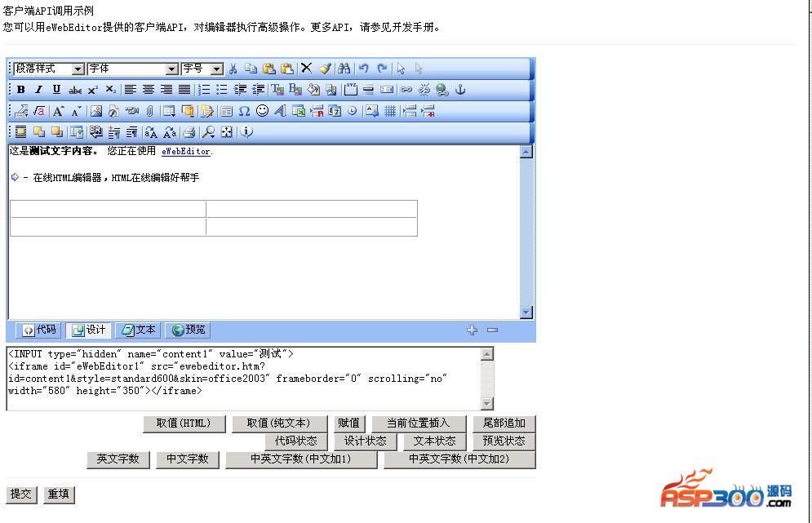Click the 英文字数 button
Image resolution: width=812 pixels, height=523 pixels.
coord(118,459)
